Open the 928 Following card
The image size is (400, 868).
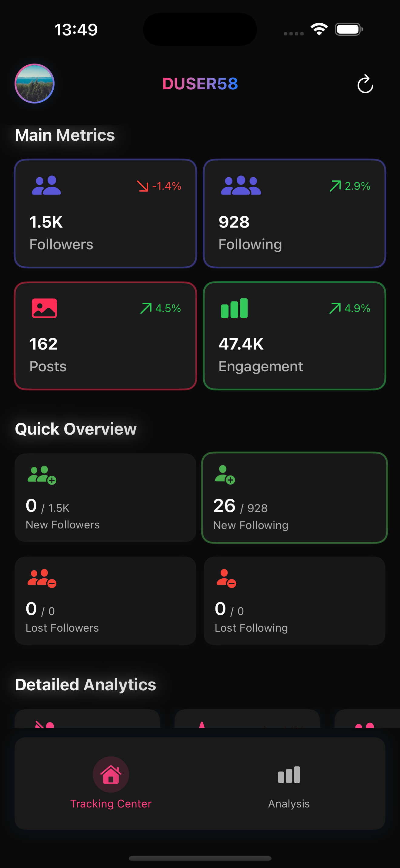click(295, 213)
